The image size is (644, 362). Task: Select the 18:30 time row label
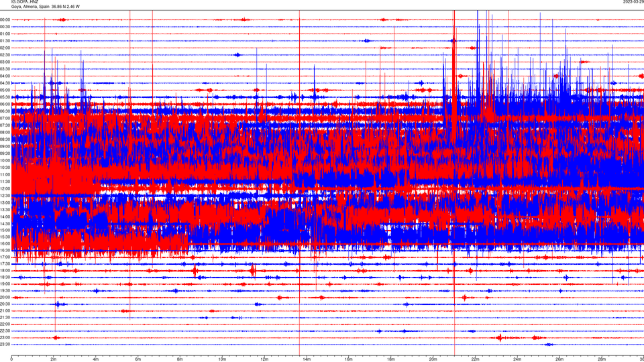coord(5,278)
